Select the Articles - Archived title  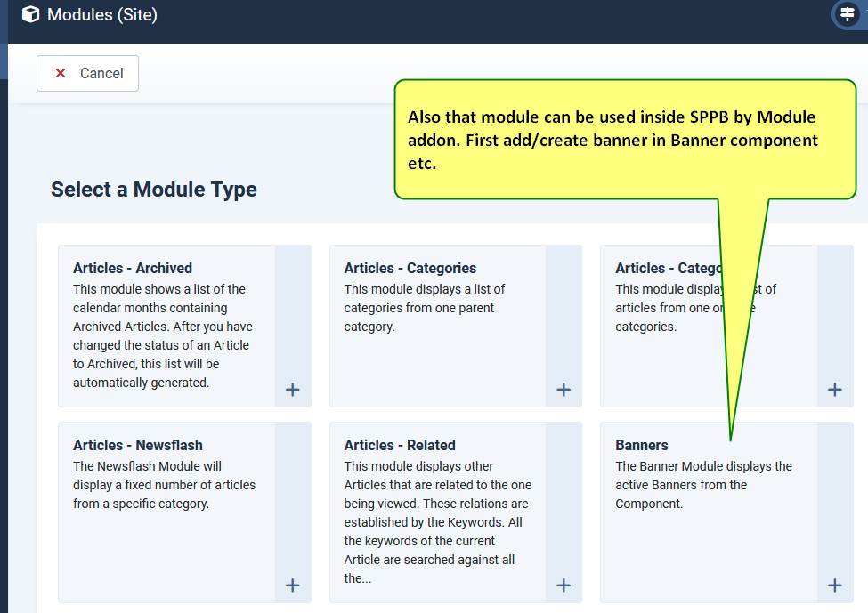point(133,268)
